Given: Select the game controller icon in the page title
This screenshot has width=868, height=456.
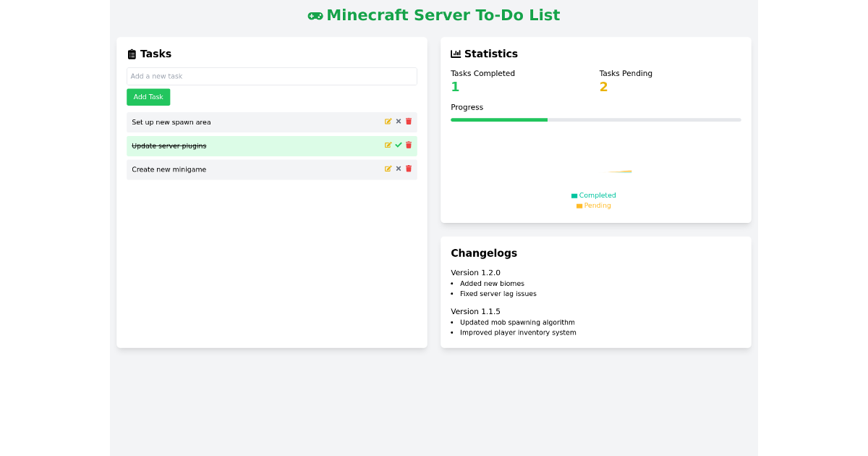Looking at the screenshot, I should pyautogui.click(x=315, y=14).
